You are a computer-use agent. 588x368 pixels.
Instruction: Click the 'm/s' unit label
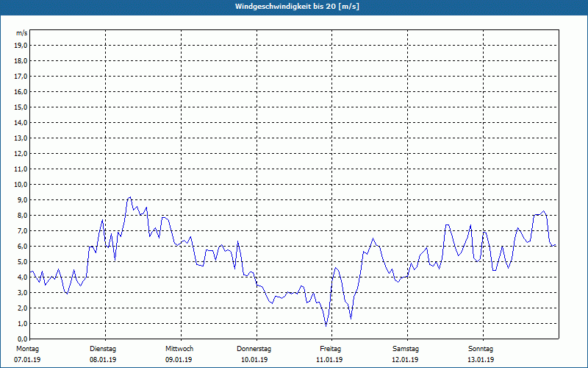click(22, 33)
